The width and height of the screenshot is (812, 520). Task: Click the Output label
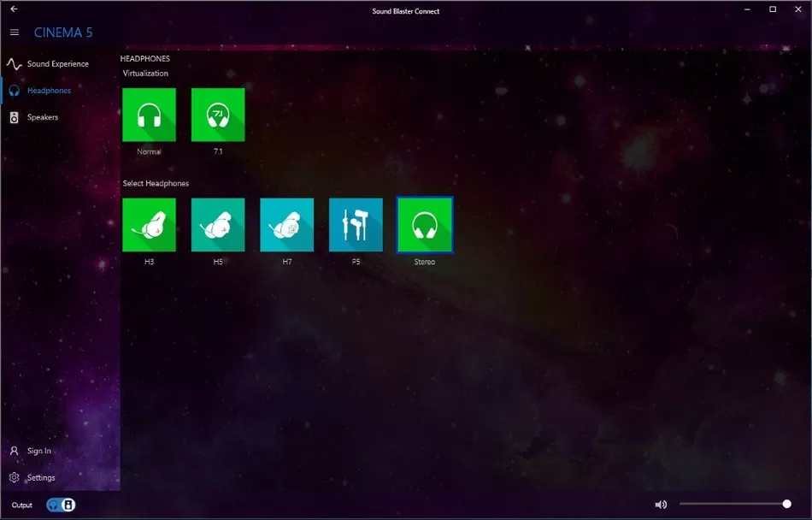click(x=21, y=505)
